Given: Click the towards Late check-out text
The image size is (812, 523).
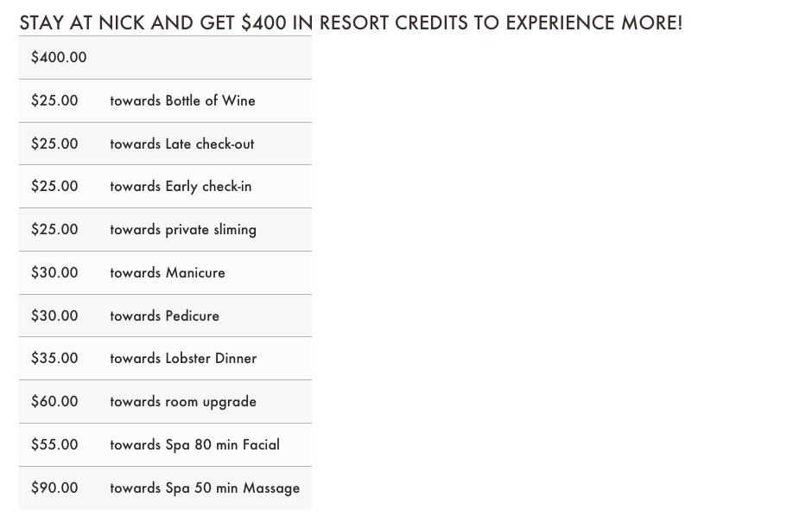Looking at the screenshot, I should pos(181,144).
